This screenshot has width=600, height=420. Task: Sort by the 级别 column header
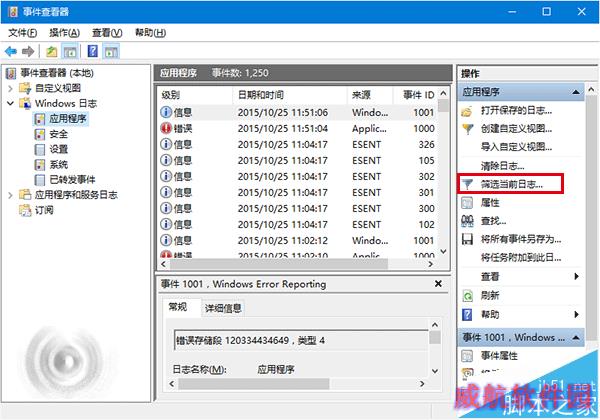click(195, 95)
